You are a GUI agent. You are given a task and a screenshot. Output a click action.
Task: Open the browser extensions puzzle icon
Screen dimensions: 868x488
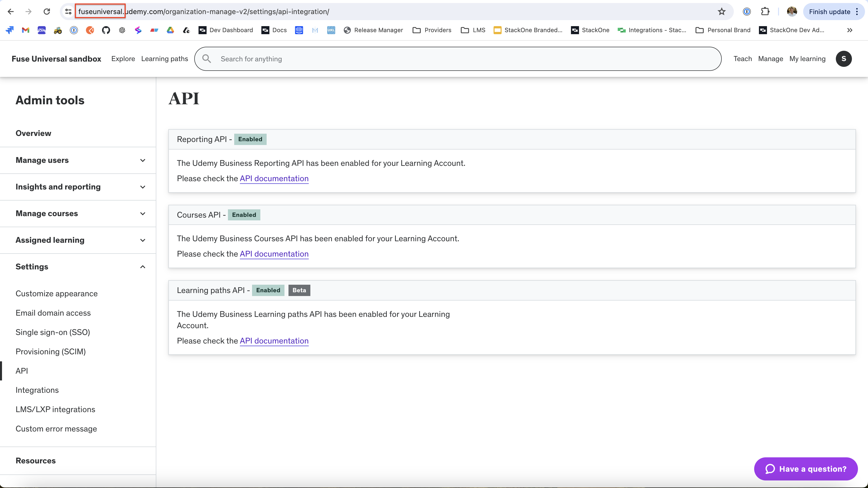[x=765, y=12]
